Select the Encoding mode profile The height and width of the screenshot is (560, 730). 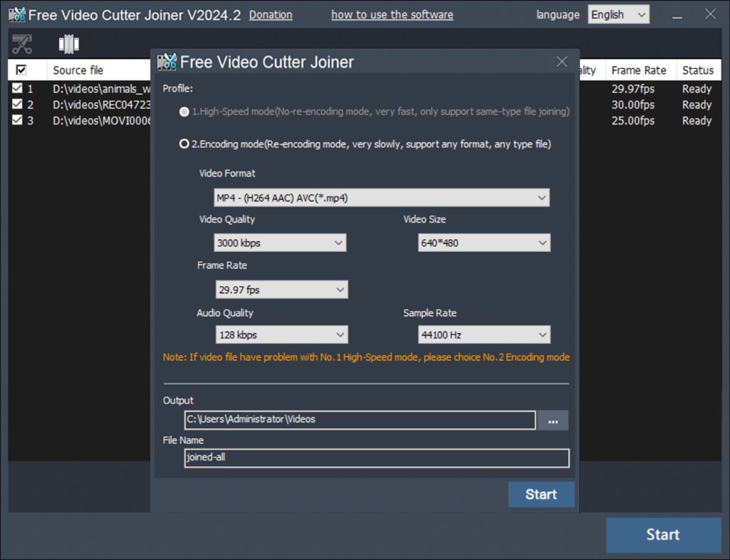pyautogui.click(x=184, y=144)
